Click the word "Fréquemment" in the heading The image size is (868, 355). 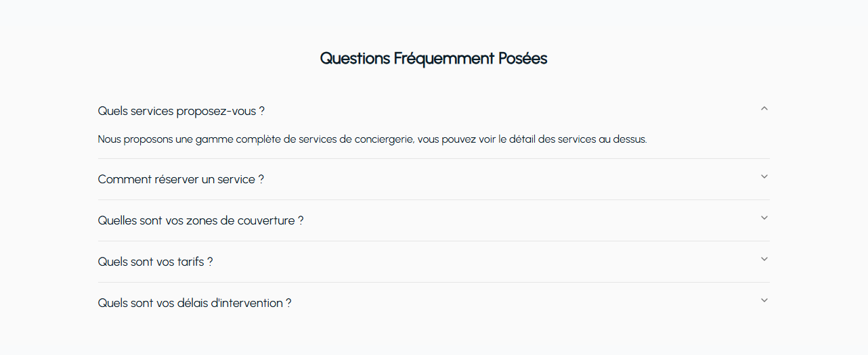(444, 58)
